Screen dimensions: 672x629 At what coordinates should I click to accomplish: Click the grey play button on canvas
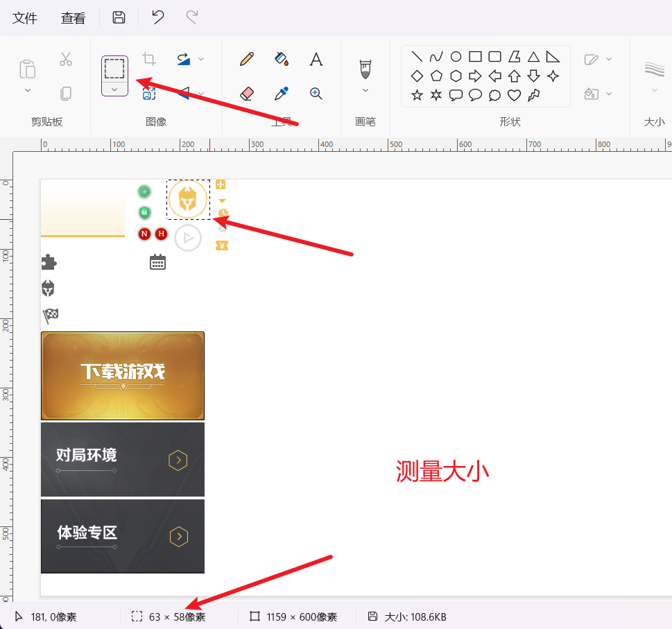(188, 238)
